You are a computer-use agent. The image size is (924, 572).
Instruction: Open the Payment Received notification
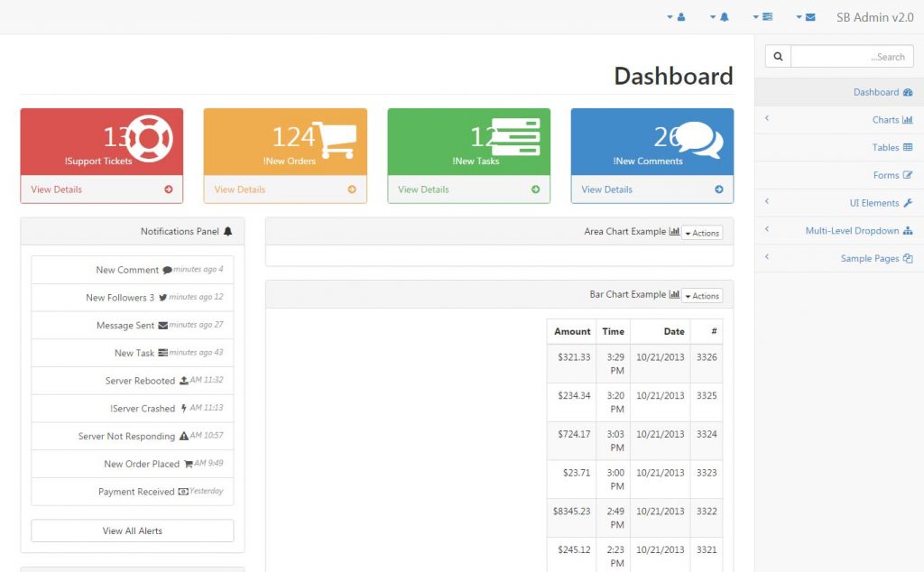click(x=133, y=492)
